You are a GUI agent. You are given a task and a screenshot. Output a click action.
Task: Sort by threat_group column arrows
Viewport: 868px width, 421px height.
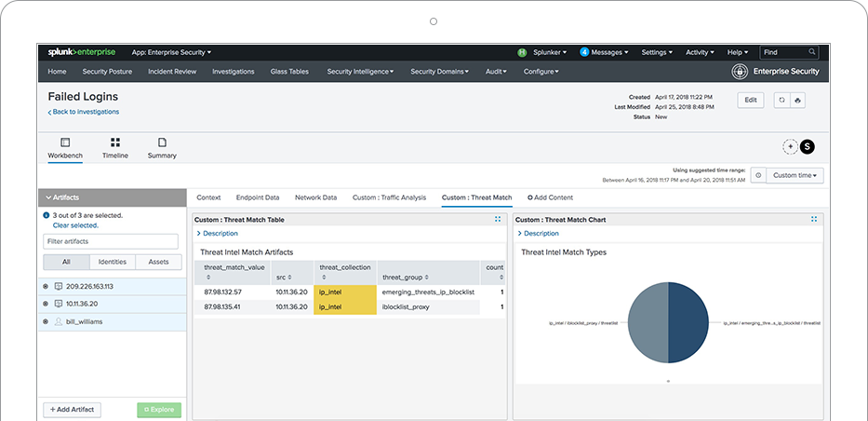428,277
